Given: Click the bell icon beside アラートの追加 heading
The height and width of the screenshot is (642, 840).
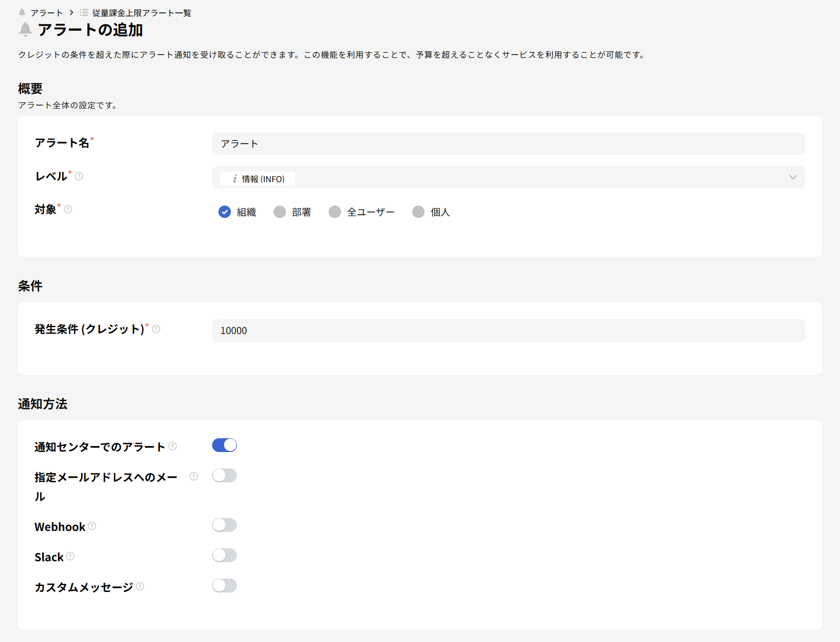Looking at the screenshot, I should point(24,29).
